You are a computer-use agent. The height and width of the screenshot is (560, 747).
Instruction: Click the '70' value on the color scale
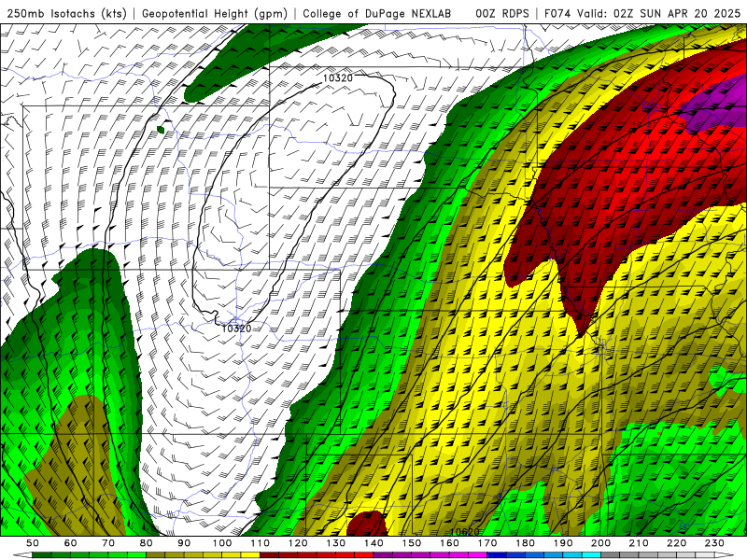(108, 543)
